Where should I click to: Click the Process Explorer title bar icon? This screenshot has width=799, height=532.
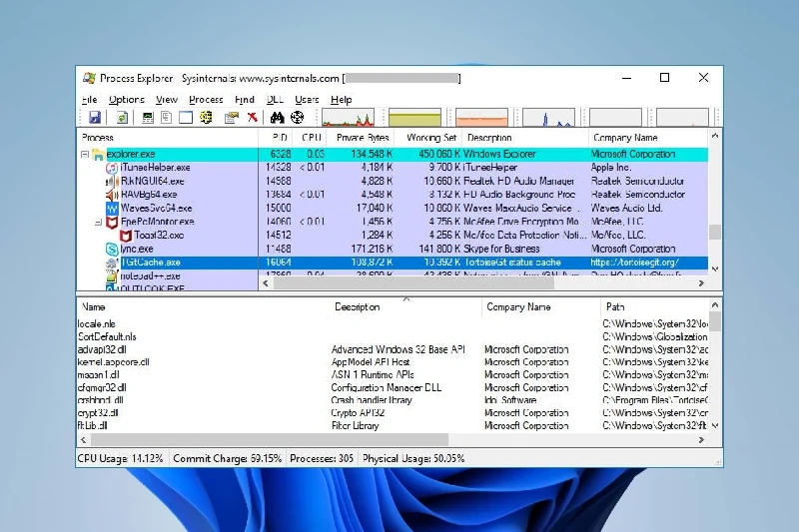click(x=90, y=78)
